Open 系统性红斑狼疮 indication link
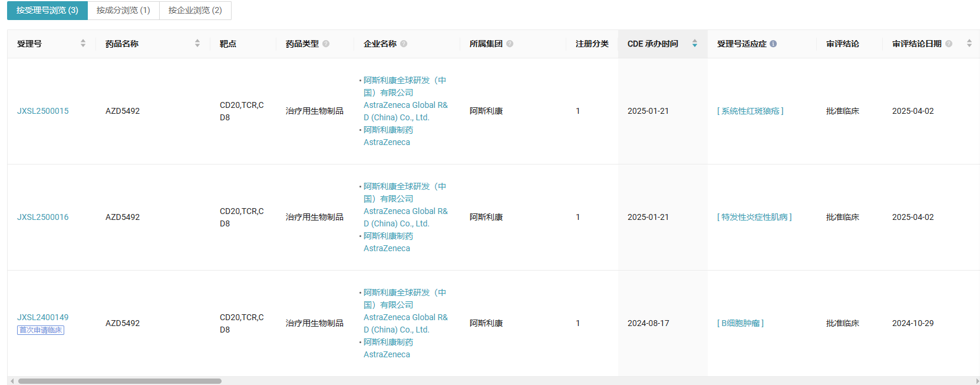 pyautogui.click(x=750, y=111)
